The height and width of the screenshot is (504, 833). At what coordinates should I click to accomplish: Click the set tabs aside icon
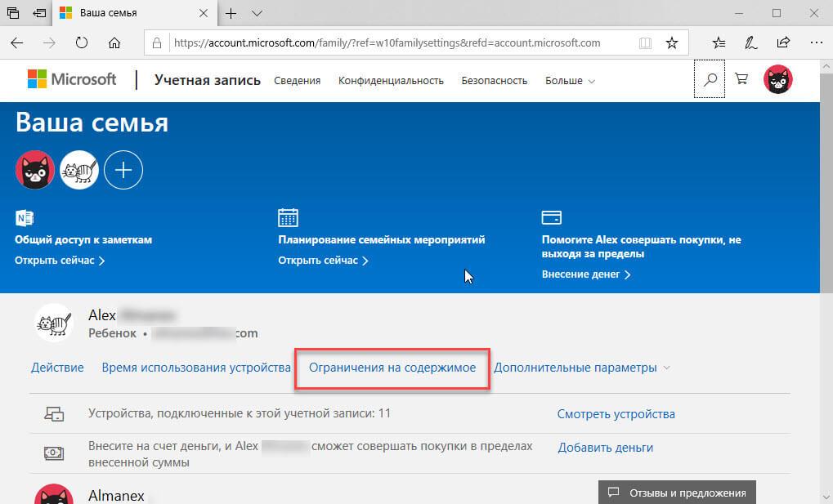(39, 13)
